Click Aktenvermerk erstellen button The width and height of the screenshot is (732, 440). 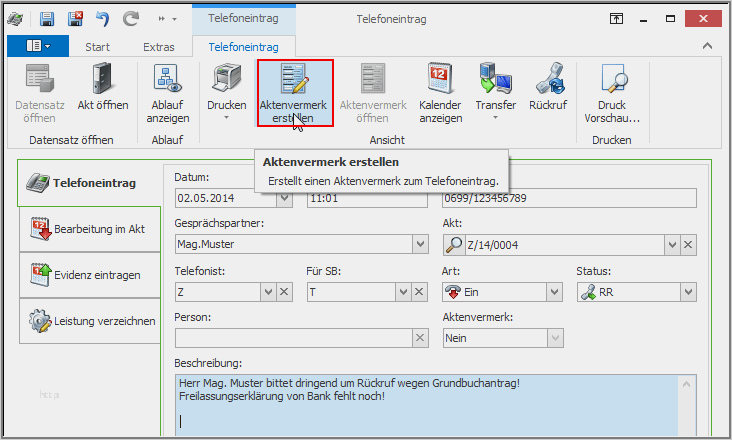click(x=295, y=93)
